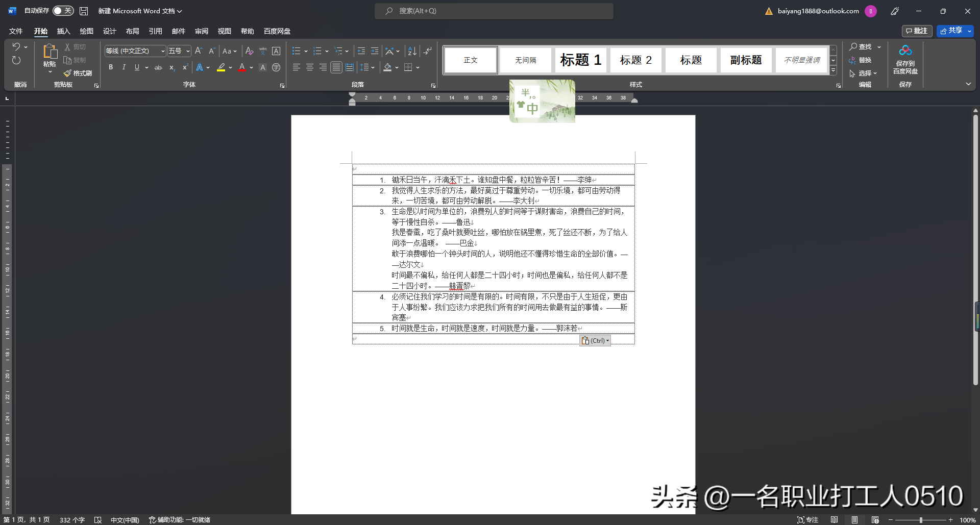Click the Sort A-Z icon
This screenshot has width=980, height=525.
412,51
